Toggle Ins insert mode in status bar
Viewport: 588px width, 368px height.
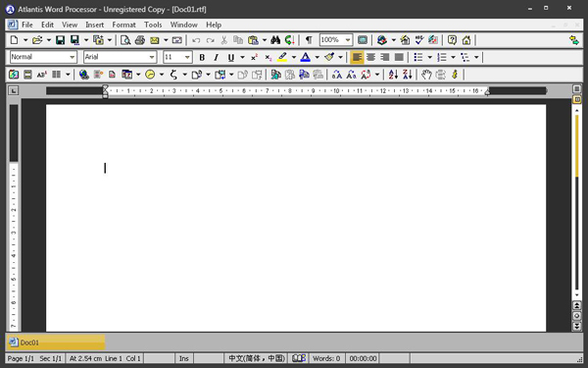[184, 358]
